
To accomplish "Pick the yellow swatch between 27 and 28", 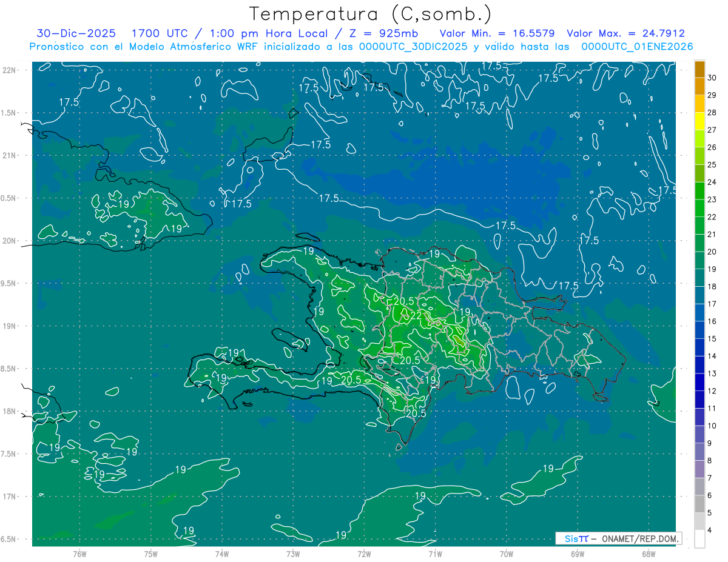I will (699, 121).
